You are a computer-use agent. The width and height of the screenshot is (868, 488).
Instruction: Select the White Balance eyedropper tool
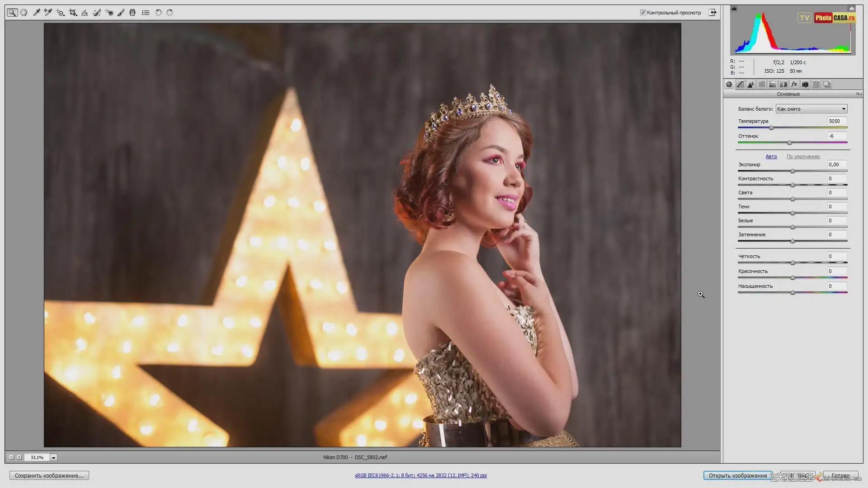36,13
